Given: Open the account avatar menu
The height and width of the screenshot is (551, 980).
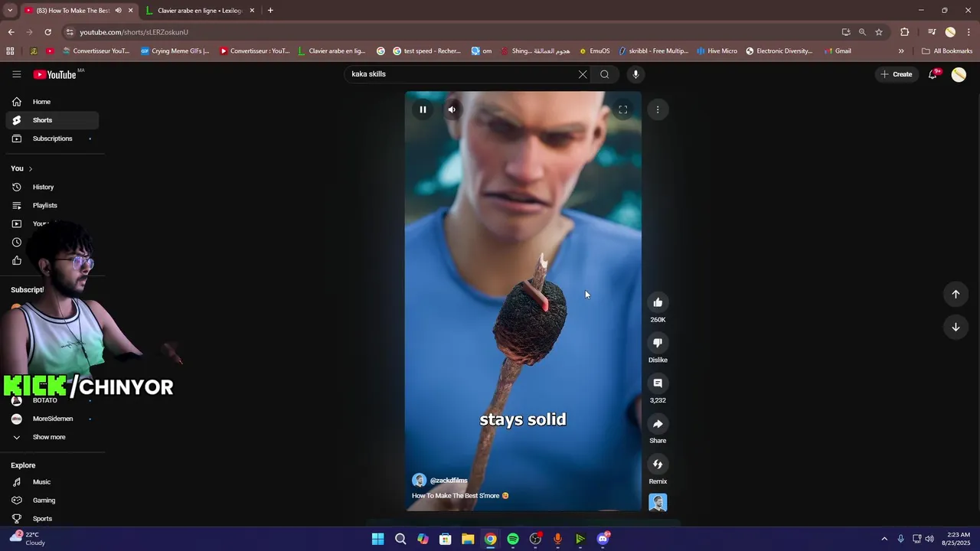Looking at the screenshot, I should pyautogui.click(x=959, y=74).
